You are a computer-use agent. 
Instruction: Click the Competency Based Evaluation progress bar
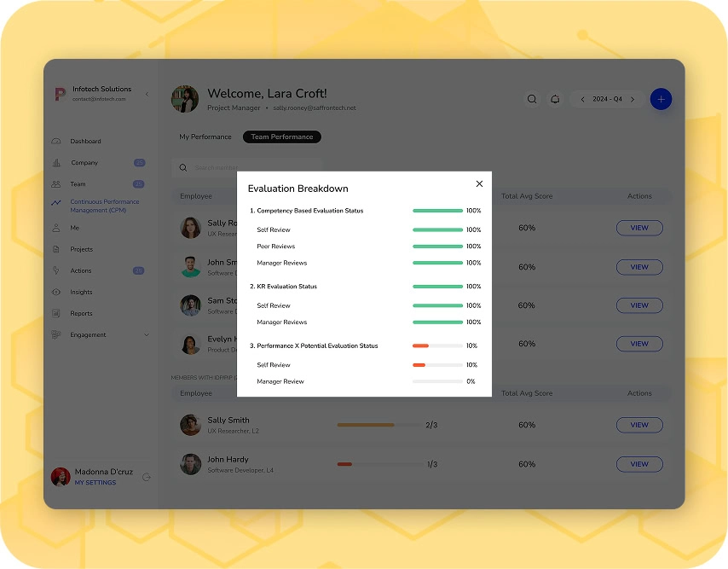[437, 211]
